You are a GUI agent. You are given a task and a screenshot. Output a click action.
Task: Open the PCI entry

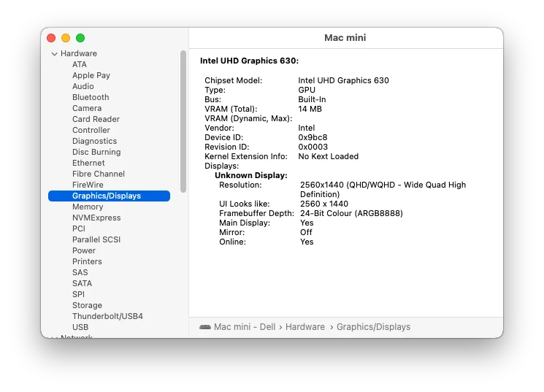pyautogui.click(x=79, y=228)
